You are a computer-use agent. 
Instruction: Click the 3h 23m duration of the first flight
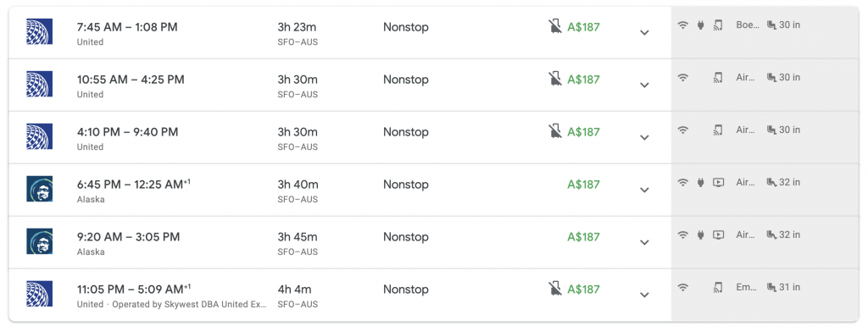(298, 27)
